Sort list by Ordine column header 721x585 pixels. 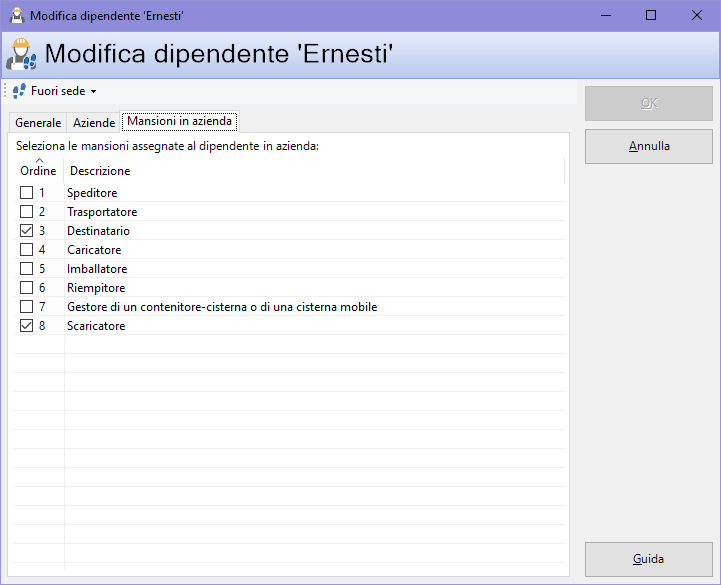point(38,170)
